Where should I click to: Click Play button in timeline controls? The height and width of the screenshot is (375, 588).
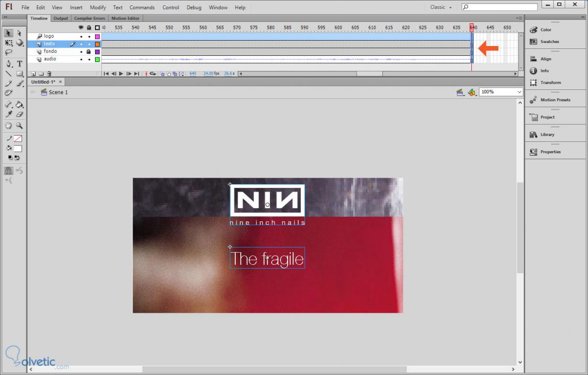[121, 74]
